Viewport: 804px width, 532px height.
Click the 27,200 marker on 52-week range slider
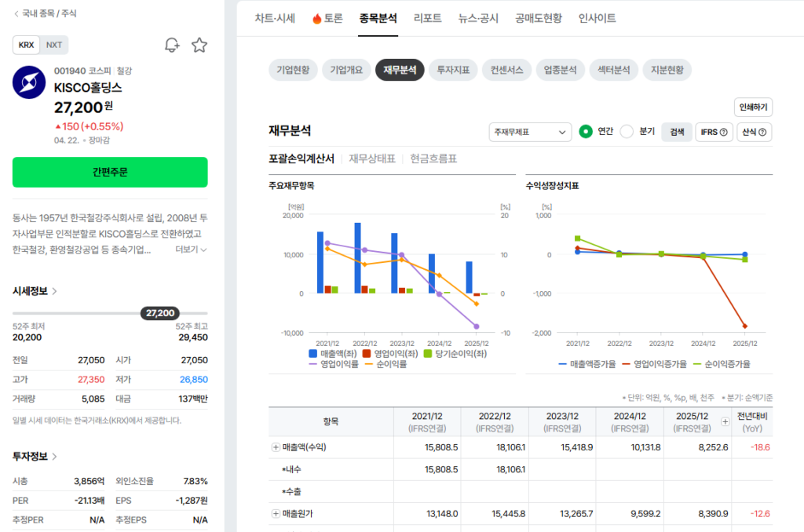pyautogui.click(x=160, y=313)
